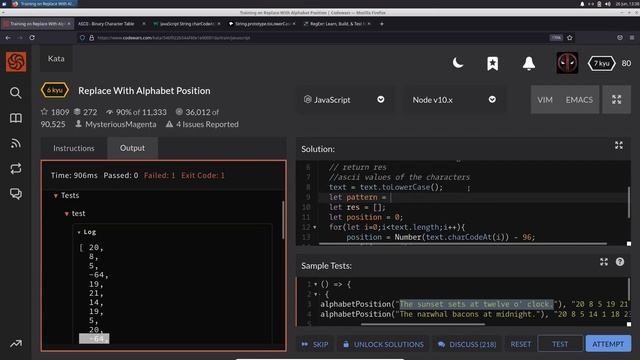
Task: Bookmark this page with the star icon
Action: tap(569, 38)
